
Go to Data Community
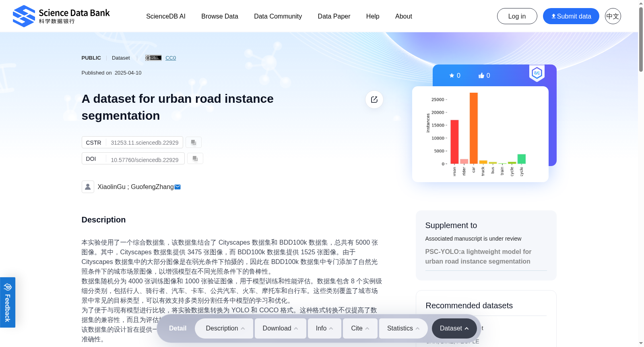coord(278,16)
